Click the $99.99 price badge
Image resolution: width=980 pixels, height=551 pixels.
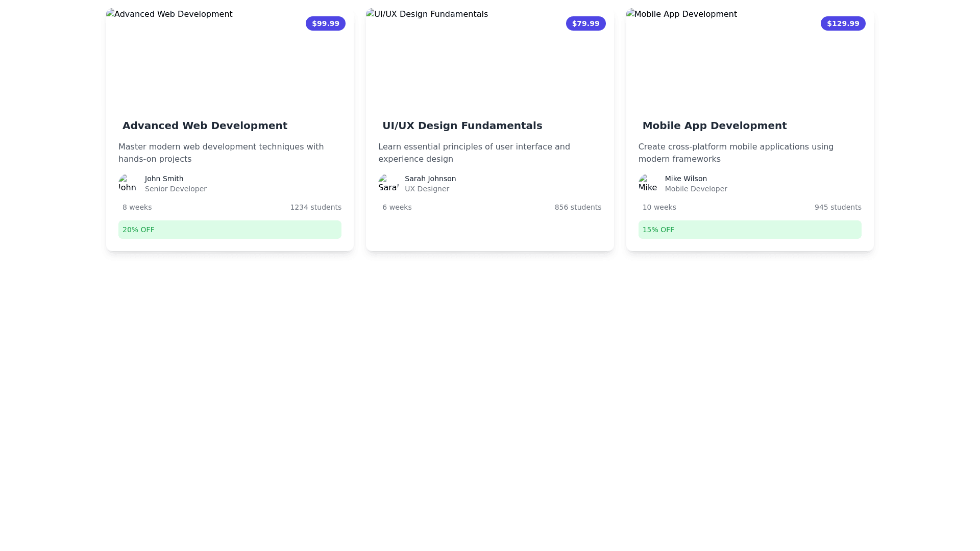click(326, 23)
